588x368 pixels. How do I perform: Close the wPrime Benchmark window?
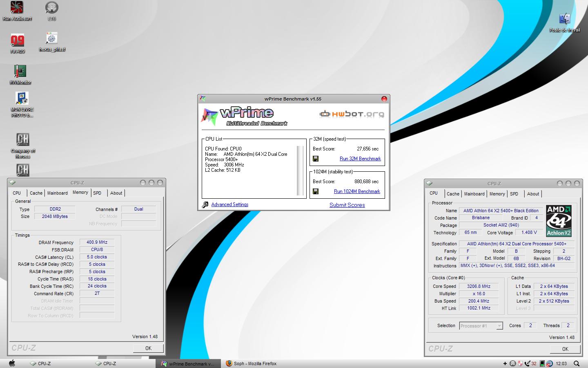coord(384,99)
